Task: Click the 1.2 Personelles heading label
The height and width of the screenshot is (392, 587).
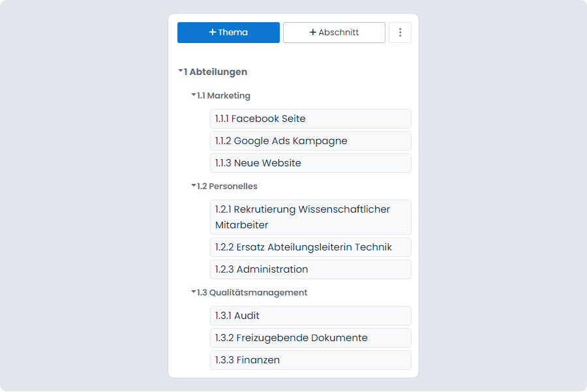Action: [227, 186]
